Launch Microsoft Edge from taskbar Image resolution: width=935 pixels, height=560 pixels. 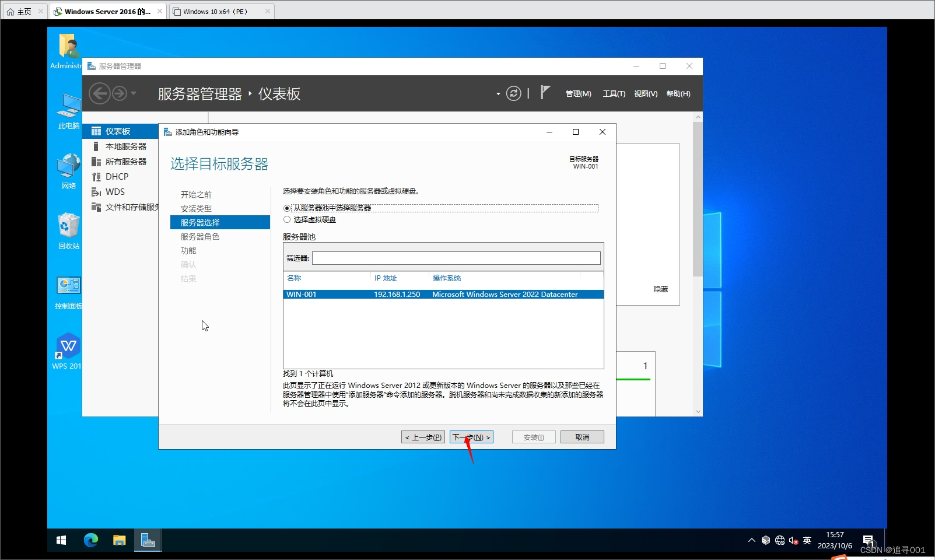pos(91,540)
